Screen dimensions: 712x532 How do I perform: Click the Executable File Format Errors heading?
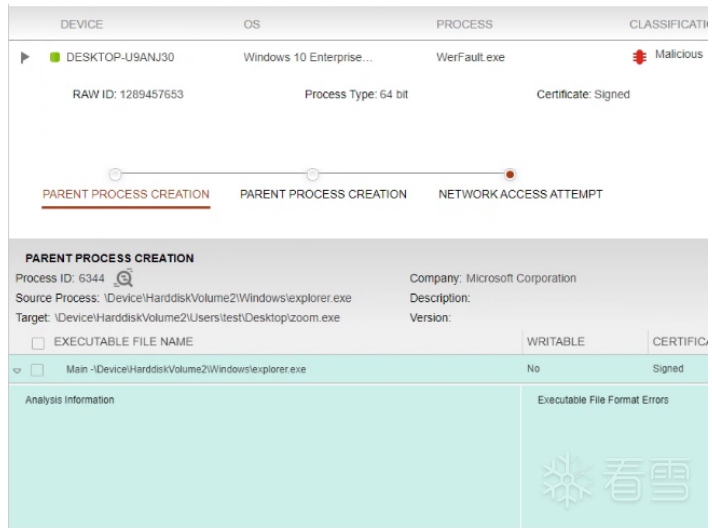pos(603,400)
